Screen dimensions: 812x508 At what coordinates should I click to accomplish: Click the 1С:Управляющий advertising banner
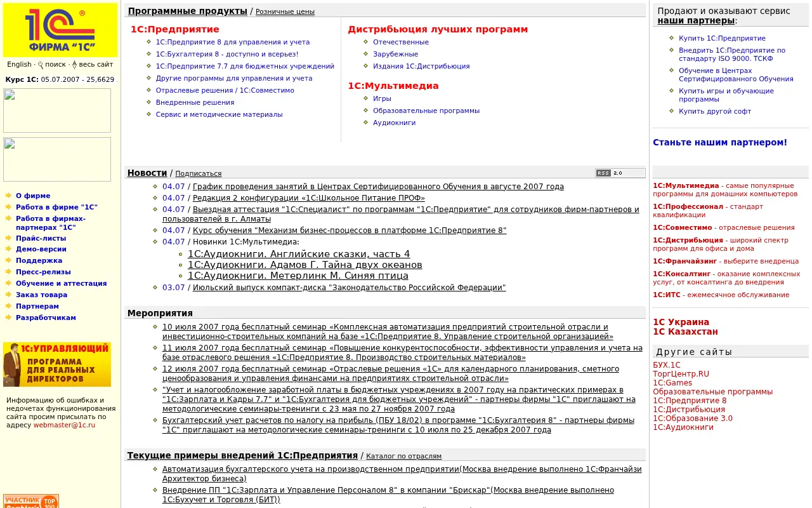coord(57,364)
